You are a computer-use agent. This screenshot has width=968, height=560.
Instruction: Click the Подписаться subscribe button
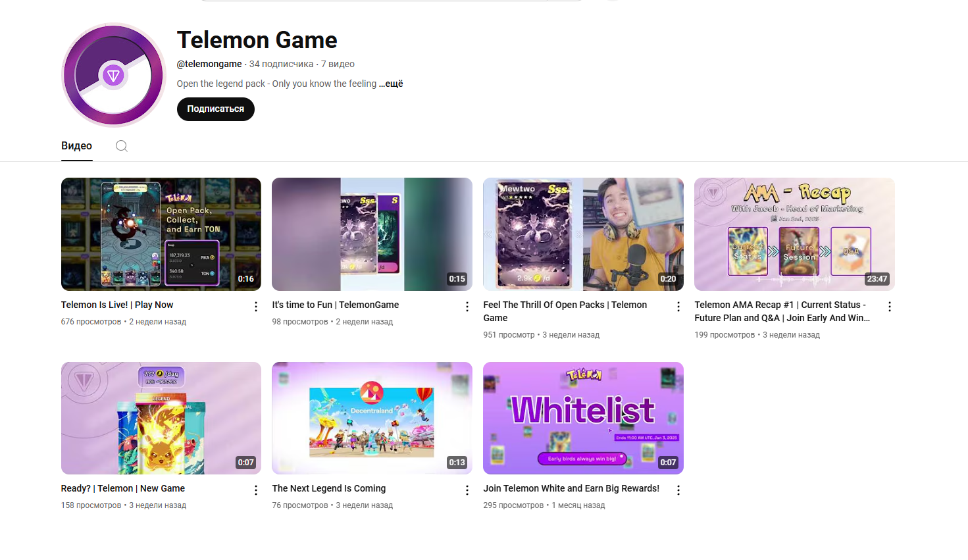click(216, 109)
